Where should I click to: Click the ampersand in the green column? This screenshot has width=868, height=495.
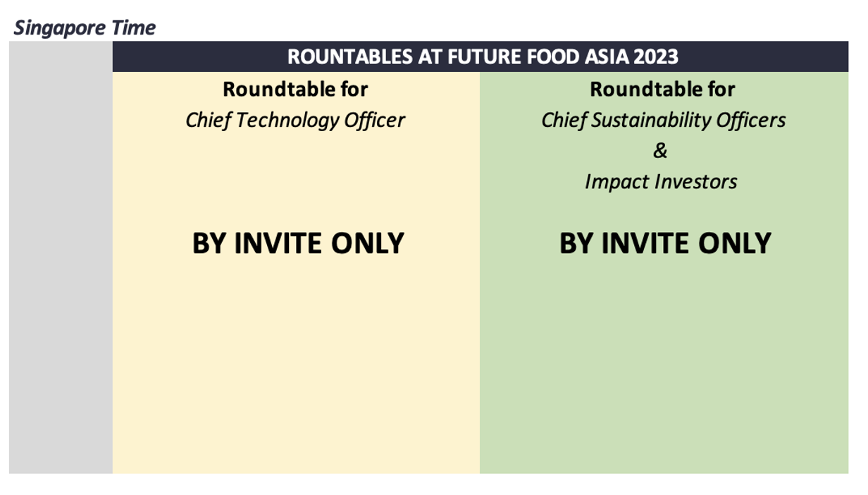click(660, 151)
